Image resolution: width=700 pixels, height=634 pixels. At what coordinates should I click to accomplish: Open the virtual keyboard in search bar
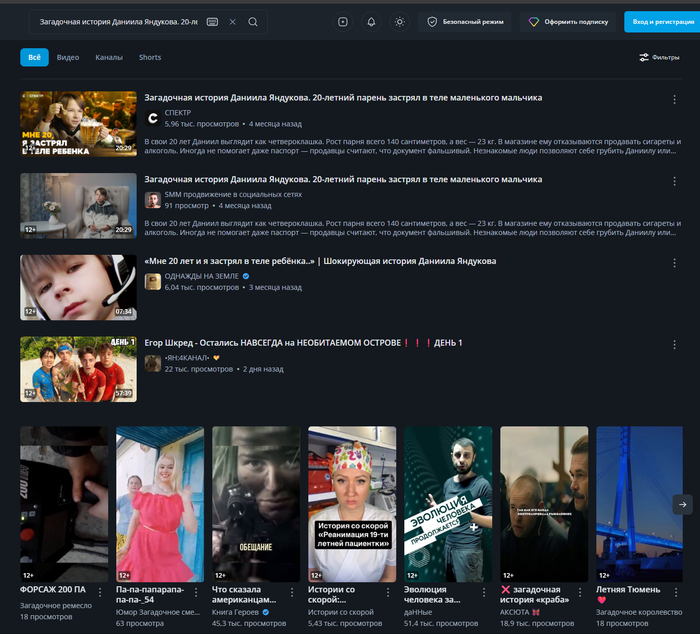coord(213,22)
